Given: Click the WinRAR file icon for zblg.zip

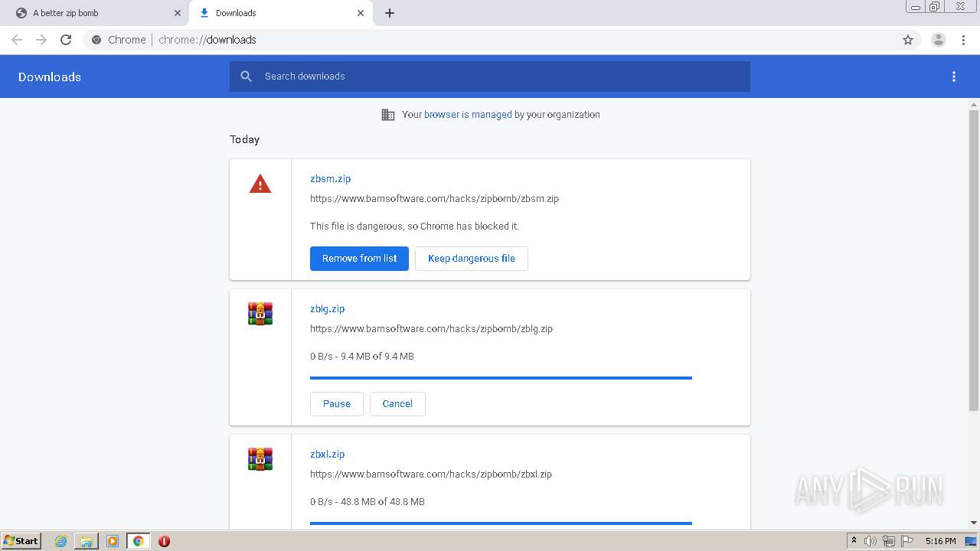Looking at the screenshot, I should pyautogui.click(x=260, y=314).
